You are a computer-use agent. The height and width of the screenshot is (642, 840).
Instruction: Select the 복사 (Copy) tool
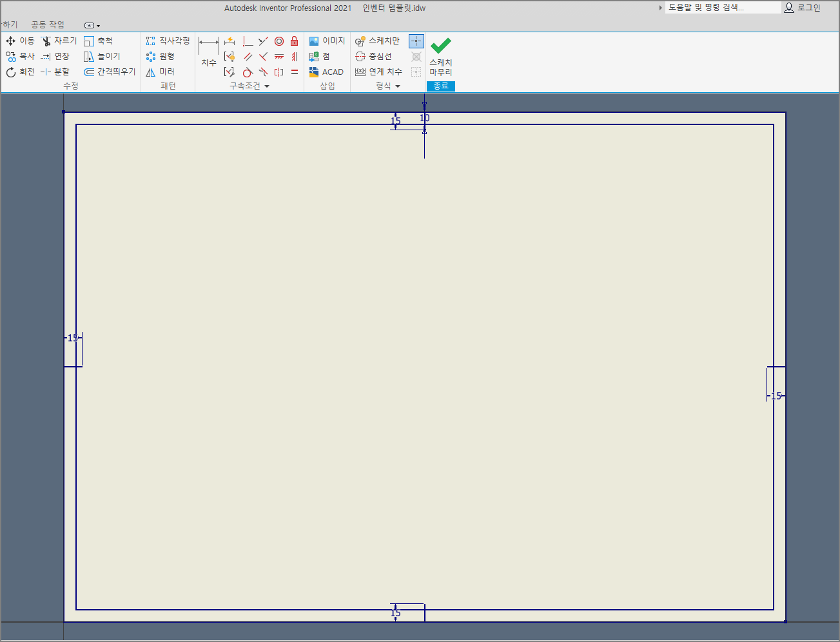tap(20, 56)
